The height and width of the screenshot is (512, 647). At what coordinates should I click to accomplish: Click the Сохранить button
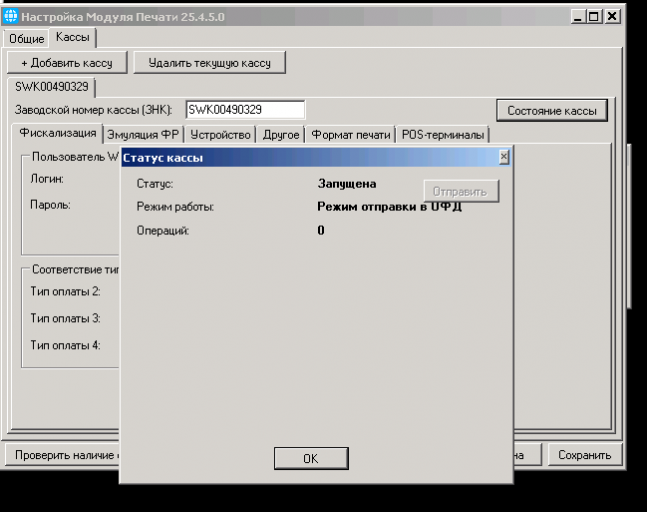[x=584, y=455]
